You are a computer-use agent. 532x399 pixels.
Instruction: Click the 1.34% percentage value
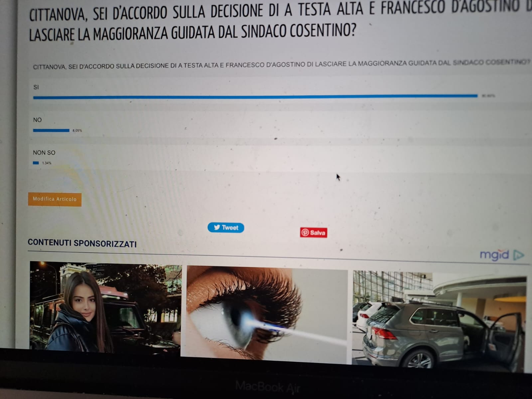pyautogui.click(x=47, y=163)
